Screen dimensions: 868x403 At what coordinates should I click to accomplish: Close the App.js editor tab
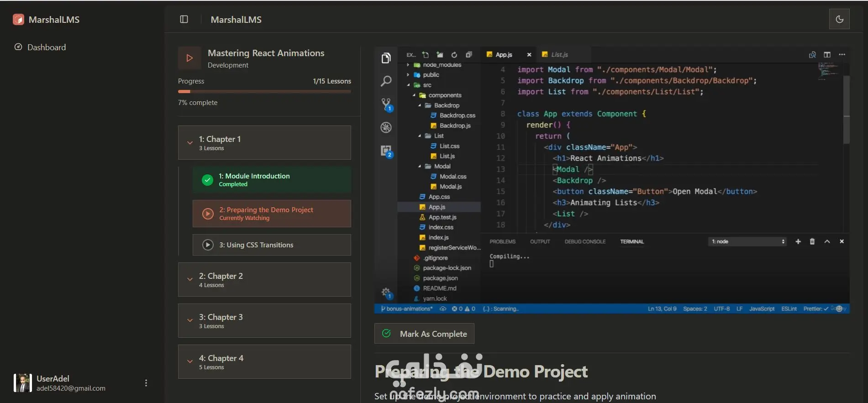(x=529, y=55)
